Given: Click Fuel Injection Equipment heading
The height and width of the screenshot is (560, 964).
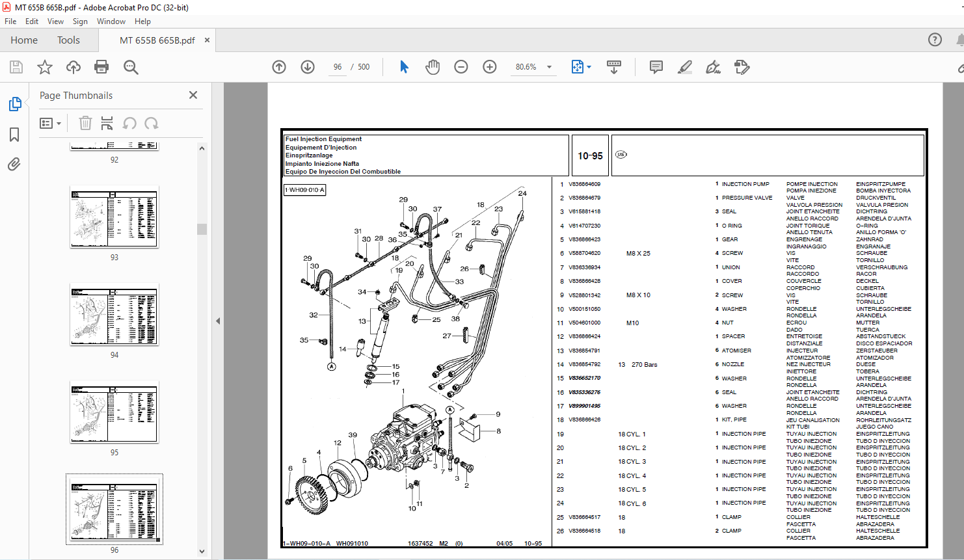Looking at the screenshot, I should [x=323, y=139].
